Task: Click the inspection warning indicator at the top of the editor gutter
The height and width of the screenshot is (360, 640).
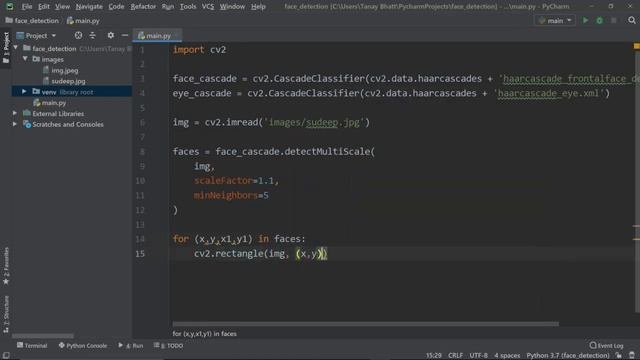Action: coord(636,47)
